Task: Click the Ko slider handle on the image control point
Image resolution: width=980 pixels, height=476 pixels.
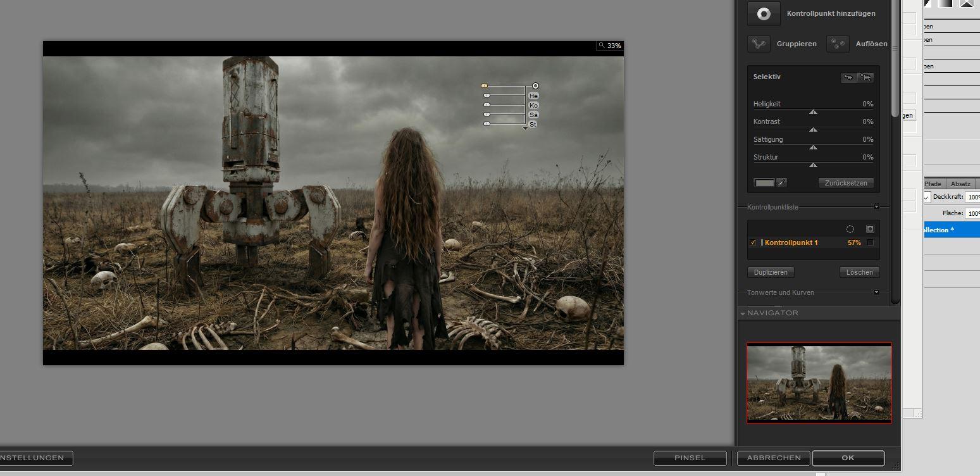Action: click(x=487, y=105)
